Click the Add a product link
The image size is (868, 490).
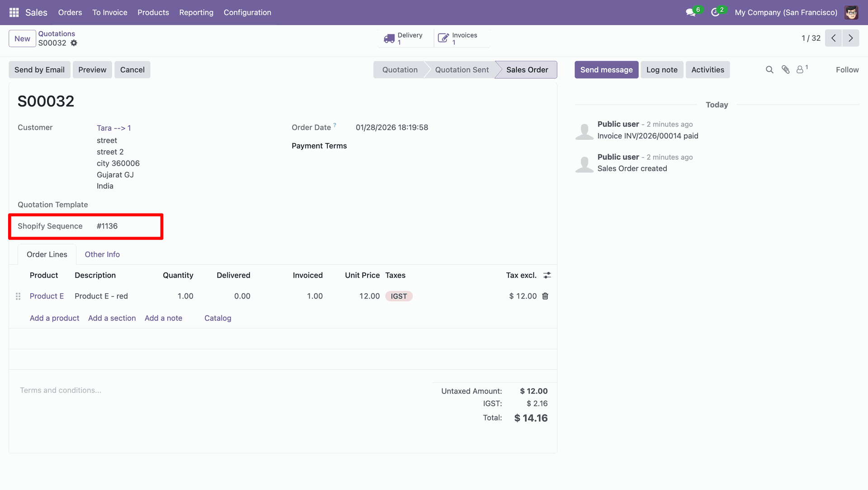click(54, 318)
